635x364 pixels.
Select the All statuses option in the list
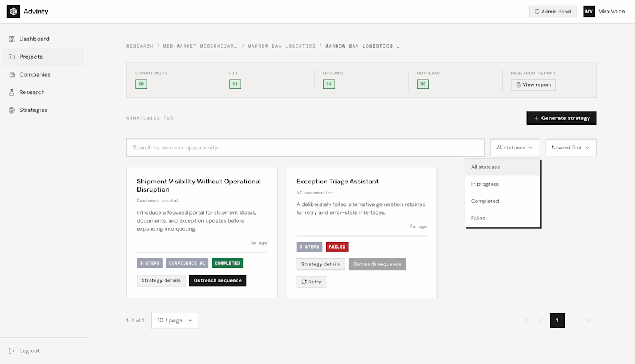(503, 167)
